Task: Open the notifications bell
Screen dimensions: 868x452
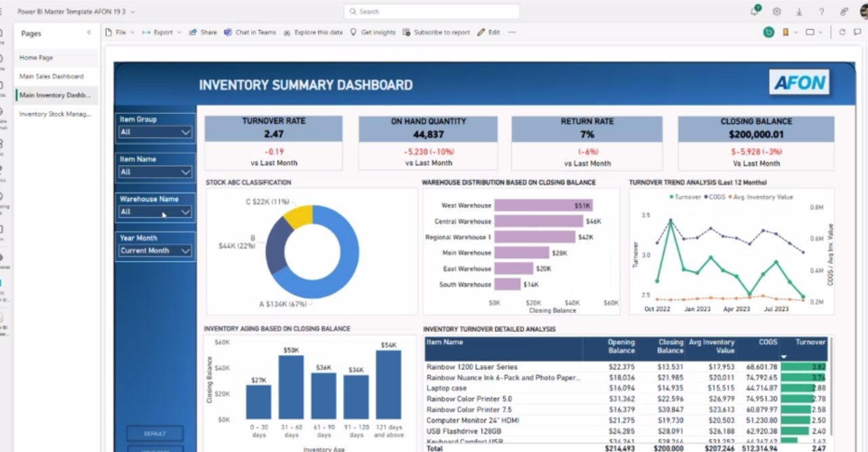Action: pyautogui.click(x=754, y=11)
